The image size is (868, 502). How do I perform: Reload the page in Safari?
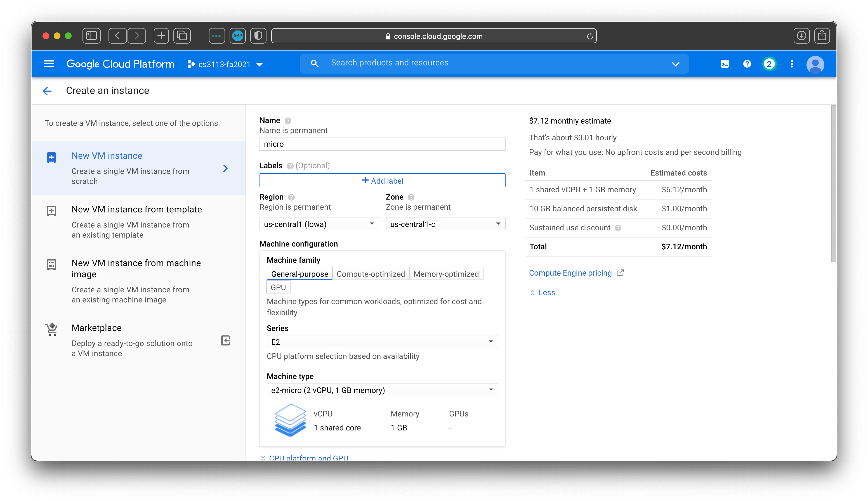[590, 36]
